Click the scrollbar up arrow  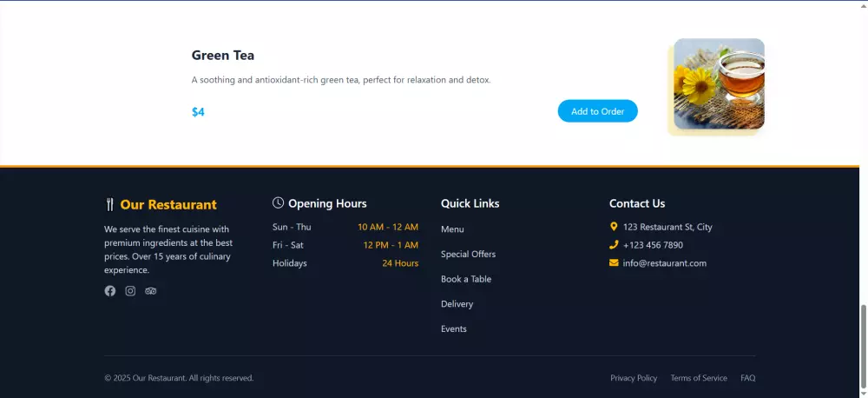click(x=864, y=4)
